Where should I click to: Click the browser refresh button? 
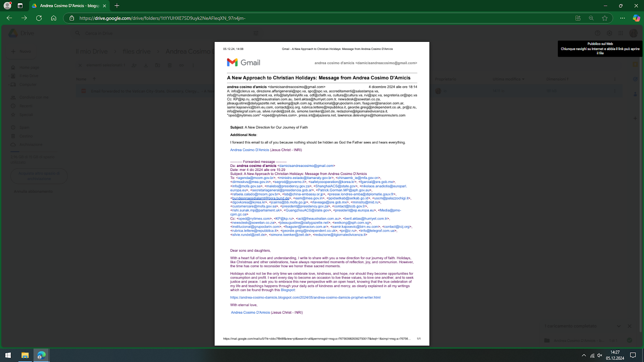(39, 18)
